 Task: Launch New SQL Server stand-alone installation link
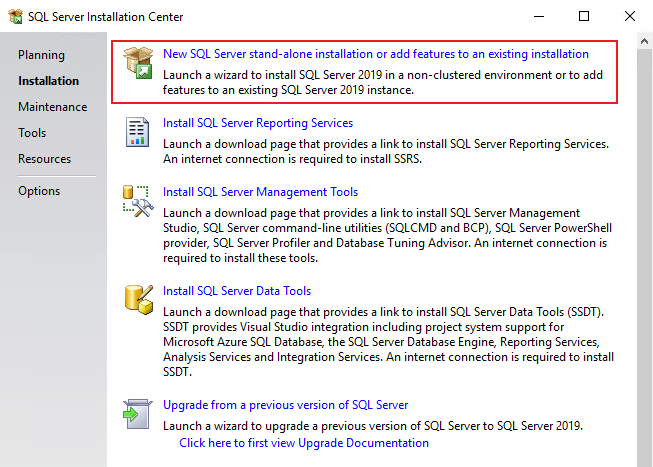(x=376, y=54)
